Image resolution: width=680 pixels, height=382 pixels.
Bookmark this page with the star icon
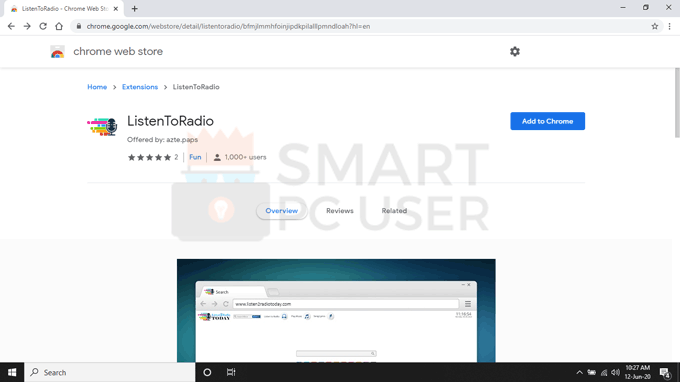(654, 26)
